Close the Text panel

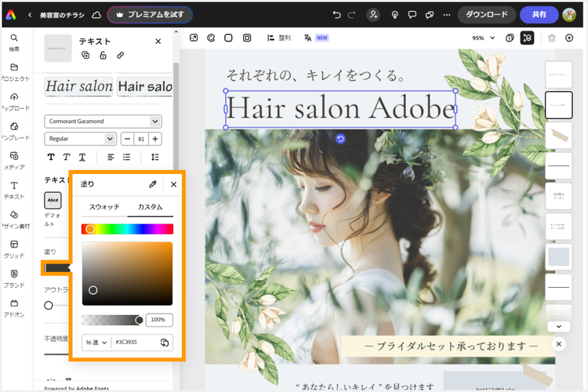coord(158,42)
